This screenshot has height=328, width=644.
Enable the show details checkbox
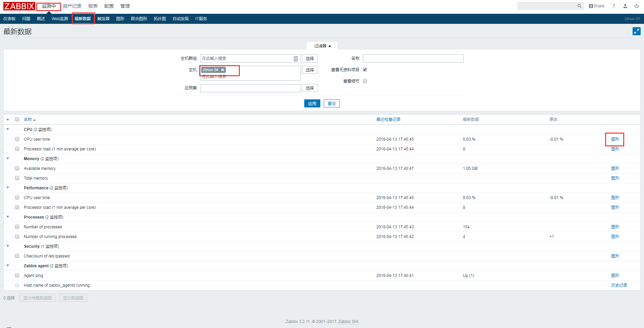(x=365, y=81)
